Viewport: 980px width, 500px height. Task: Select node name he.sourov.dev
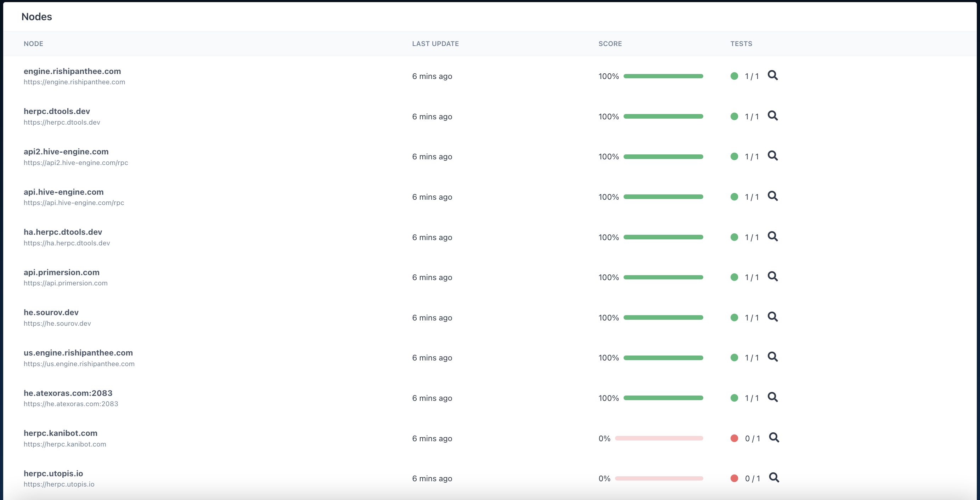[51, 313]
